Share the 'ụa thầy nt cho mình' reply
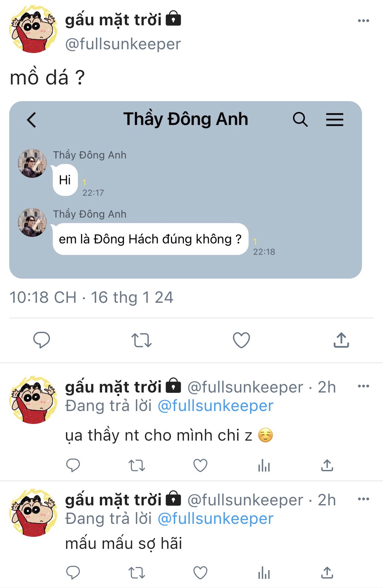383x588 pixels. (x=327, y=466)
